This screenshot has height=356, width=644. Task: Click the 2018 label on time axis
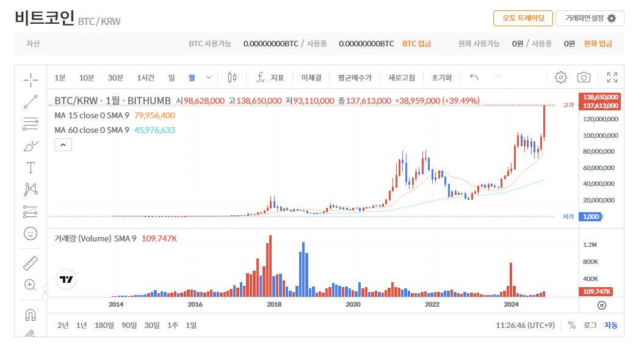click(x=274, y=304)
